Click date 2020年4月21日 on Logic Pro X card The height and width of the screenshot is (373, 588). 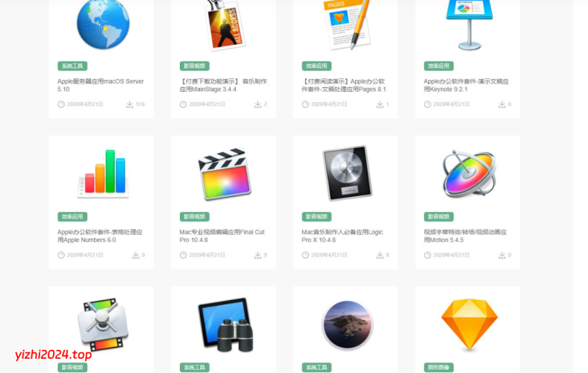(329, 255)
